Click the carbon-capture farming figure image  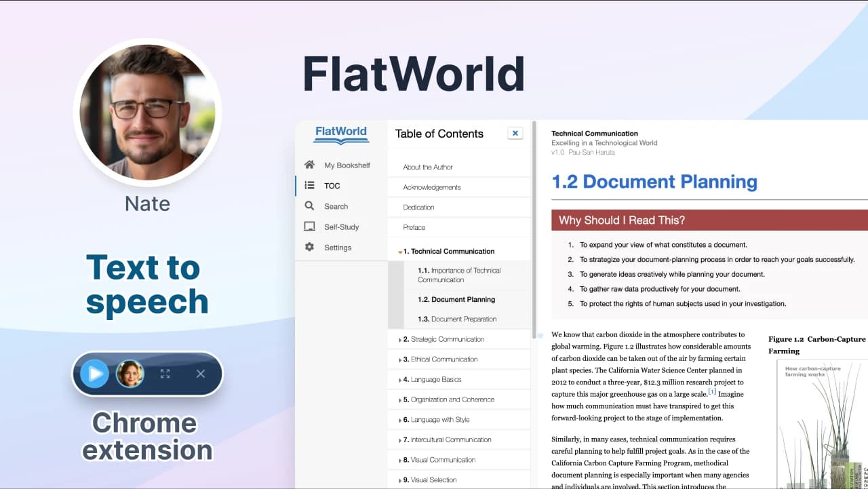[822, 424]
